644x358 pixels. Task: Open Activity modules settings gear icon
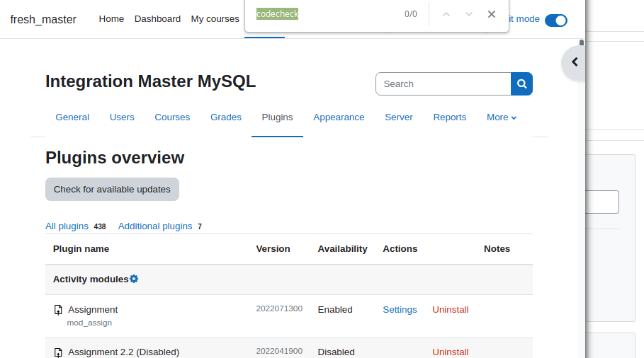[x=134, y=279]
